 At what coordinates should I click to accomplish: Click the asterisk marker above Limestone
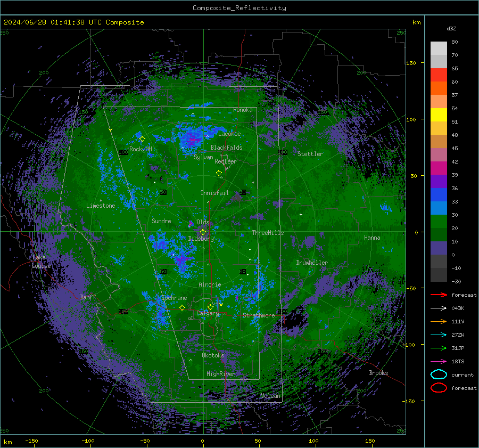(x=101, y=201)
